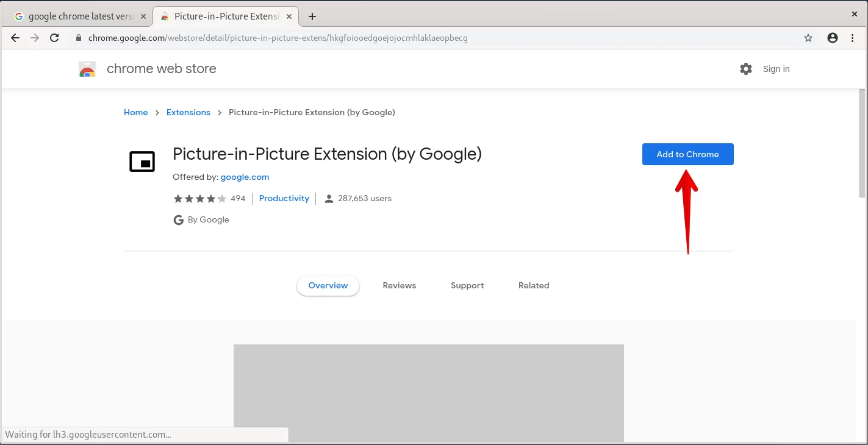Click the page vertical scrollbar

click(x=863, y=143)
